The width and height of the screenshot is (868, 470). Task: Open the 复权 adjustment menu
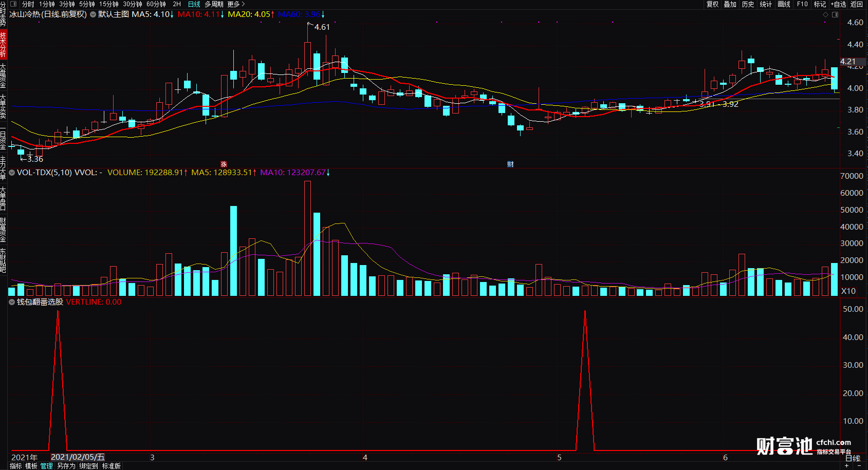pos(712,4)
